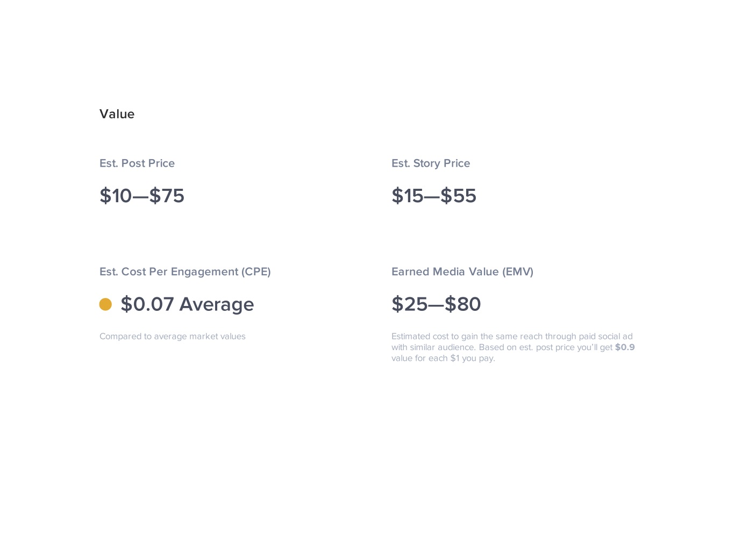This screenshot has height=534, width=756.
Task: Click the "(CPE)" abbreviation in the label
Action: tap(256, 272)
